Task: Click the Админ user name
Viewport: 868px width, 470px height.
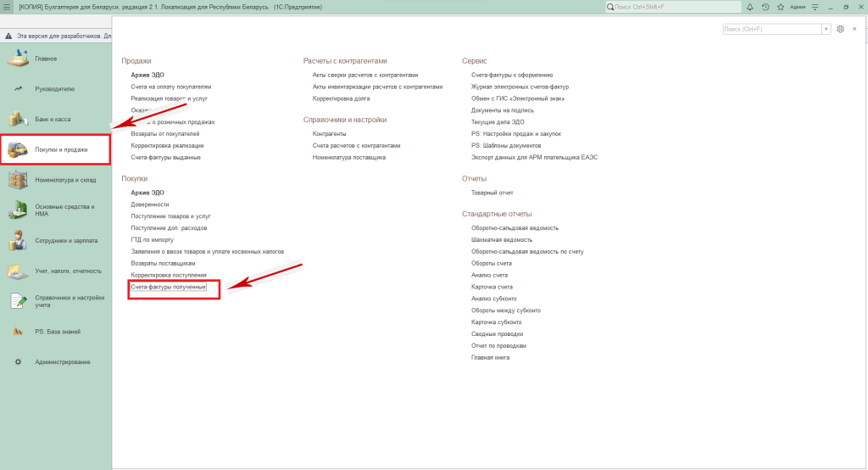Action: tap(797, 7)
